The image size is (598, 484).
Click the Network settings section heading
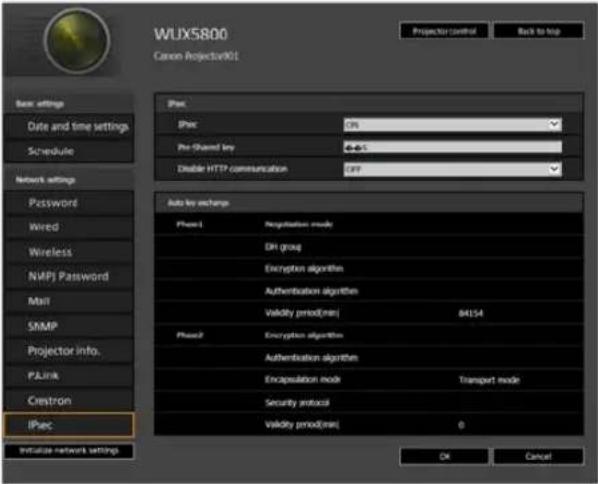click(x=45, y=180)
